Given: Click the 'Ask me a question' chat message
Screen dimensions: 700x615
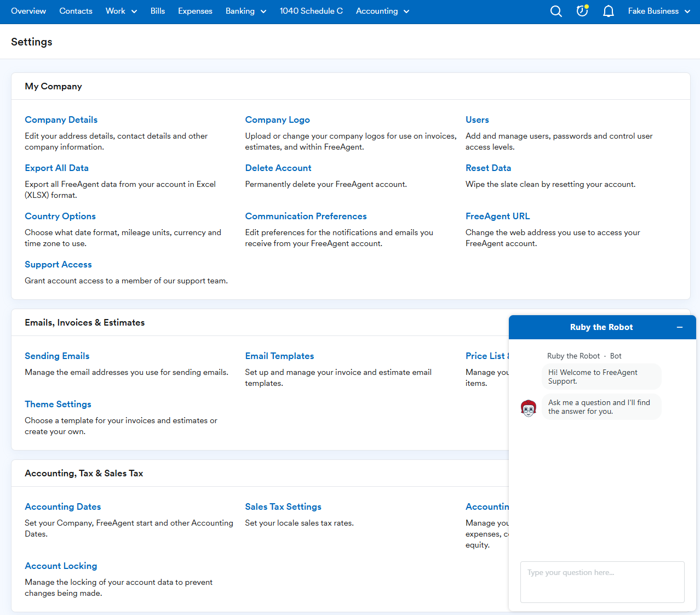Looking at the screenshot, I should [x=601, y=407].
